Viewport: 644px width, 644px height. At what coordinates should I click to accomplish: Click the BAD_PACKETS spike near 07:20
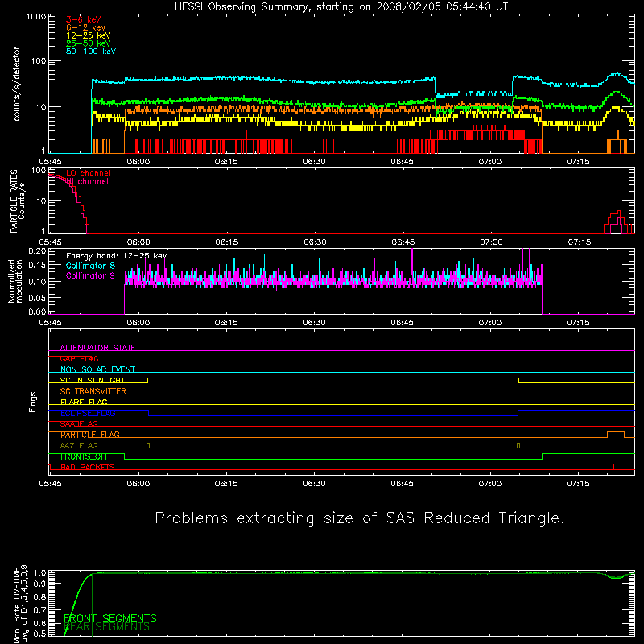click(613, 467)
